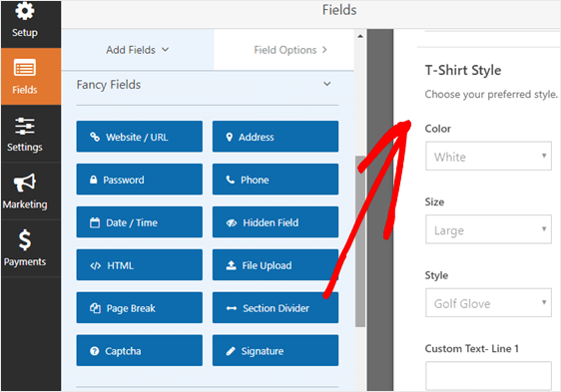The image size is (561, 392).
Task: Click the Custom Text- Line 1 input
Action: pos(488,376)
